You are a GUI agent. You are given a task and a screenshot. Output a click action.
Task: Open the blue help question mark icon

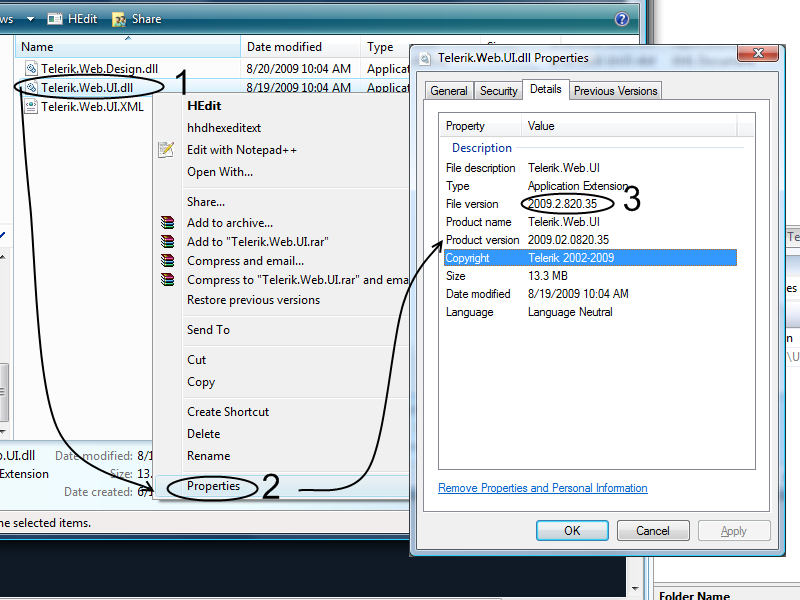[621, 19]
